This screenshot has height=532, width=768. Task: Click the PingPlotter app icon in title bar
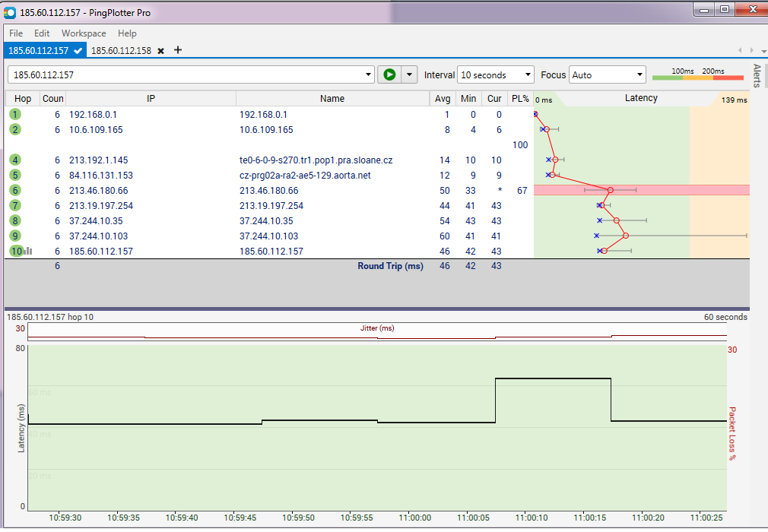[x=10, y=12]
